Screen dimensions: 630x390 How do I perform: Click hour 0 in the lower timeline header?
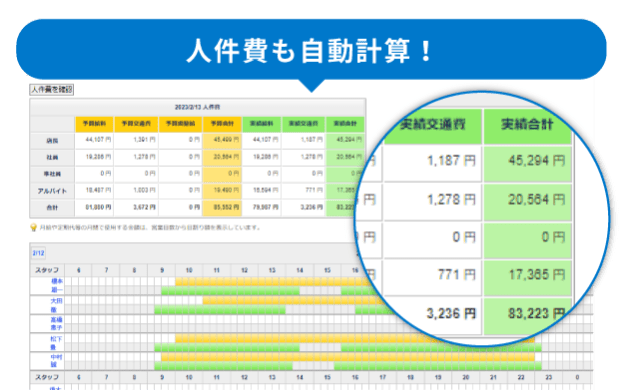[x=577, y=377]
